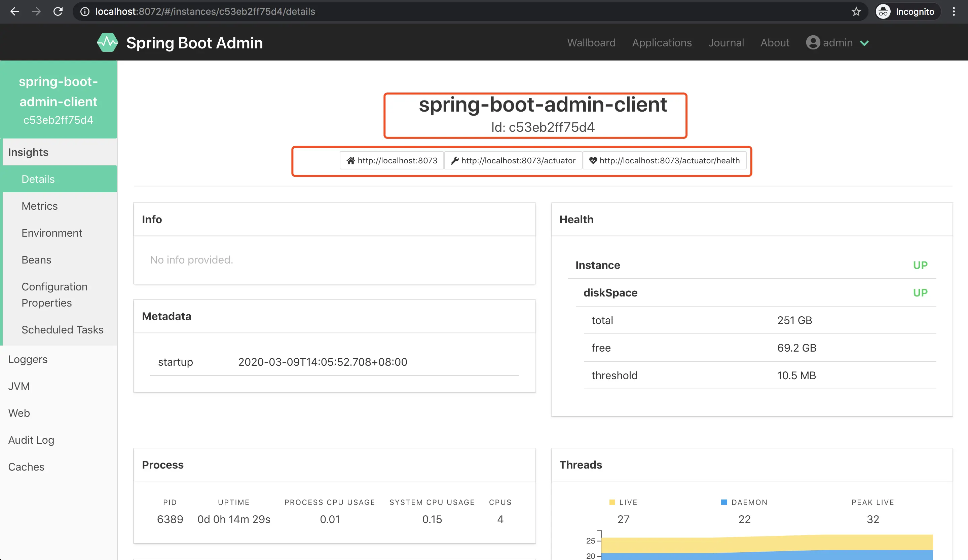Click the admin user avatar icon

[813, 43]
